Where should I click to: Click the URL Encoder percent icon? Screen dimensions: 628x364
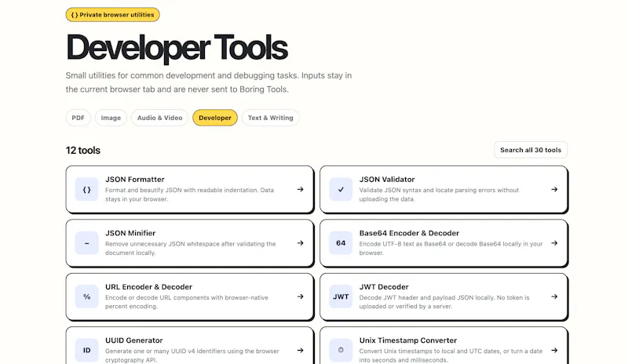(86, 297)
